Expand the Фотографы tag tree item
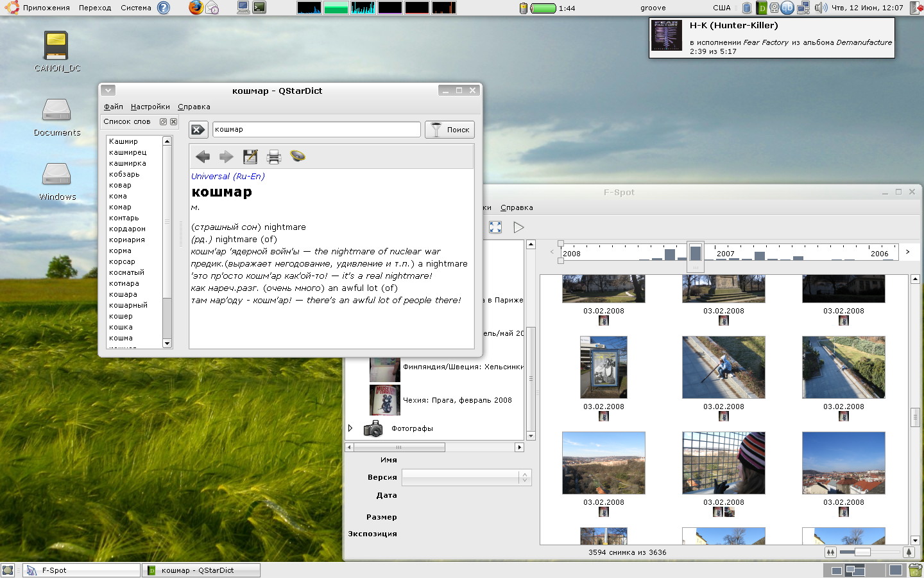Viewport: 924px width, 578px height. pos(350,428)
